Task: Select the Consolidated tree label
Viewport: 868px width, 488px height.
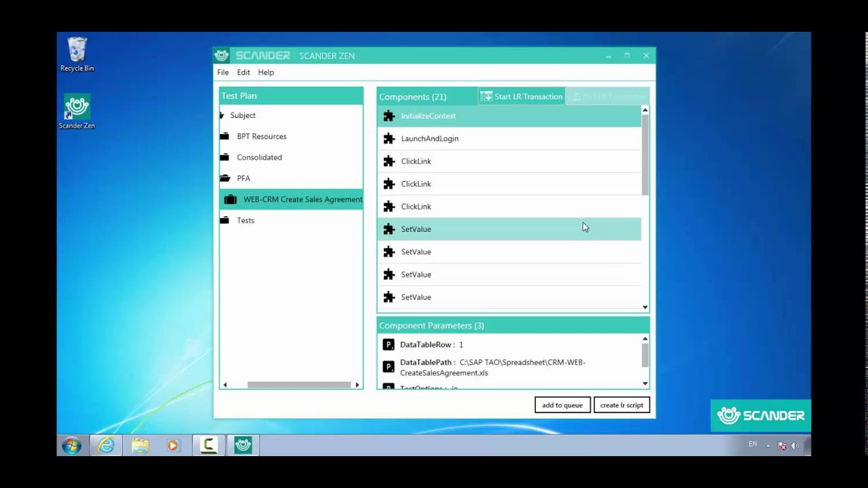Action: pyautogui.click(x=259, y=157)
